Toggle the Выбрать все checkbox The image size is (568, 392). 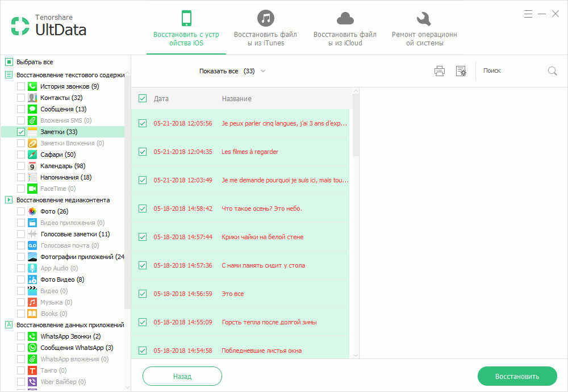9,62
